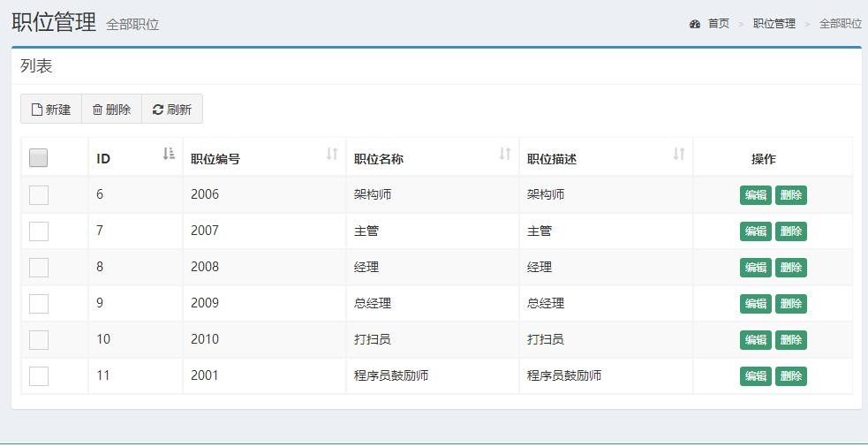Screen dimensions: 868x447
Task: Click the ID column sort icon
Action: pyautogui.click(x=169, y=154)
